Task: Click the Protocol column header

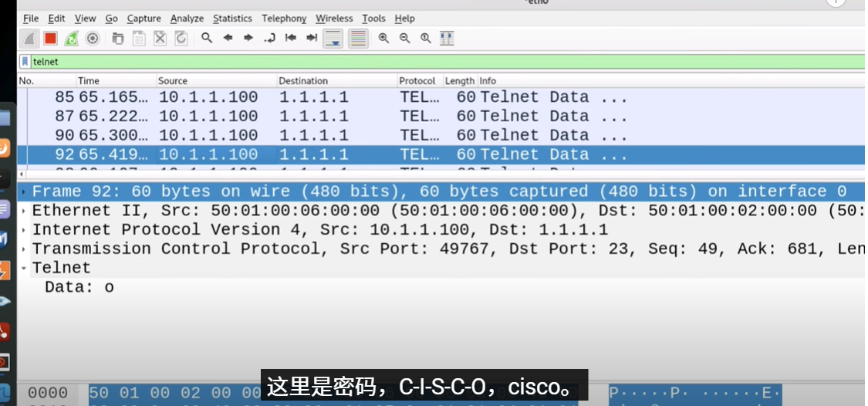Action: point(417,81)
